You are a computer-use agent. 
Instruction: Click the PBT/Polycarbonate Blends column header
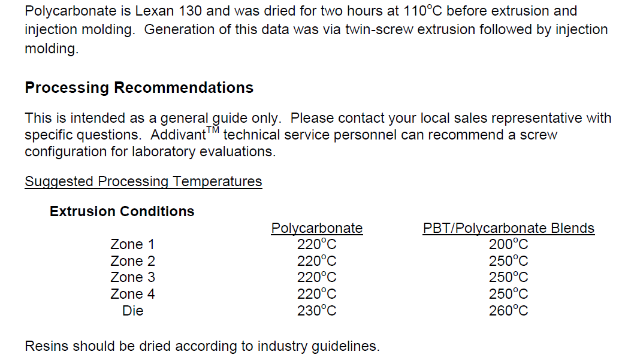pyautogui.click(x=509, y=228)
